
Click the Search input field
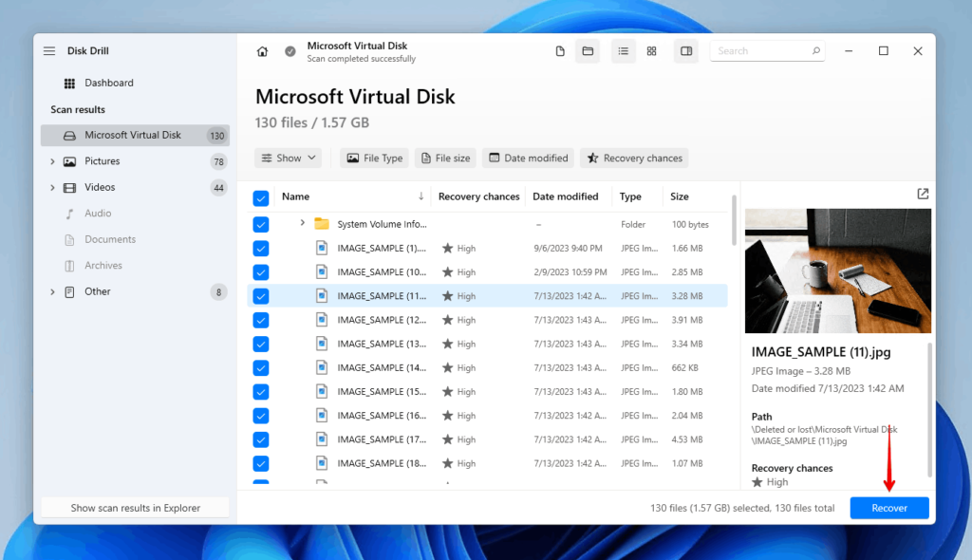pos(759,51)
